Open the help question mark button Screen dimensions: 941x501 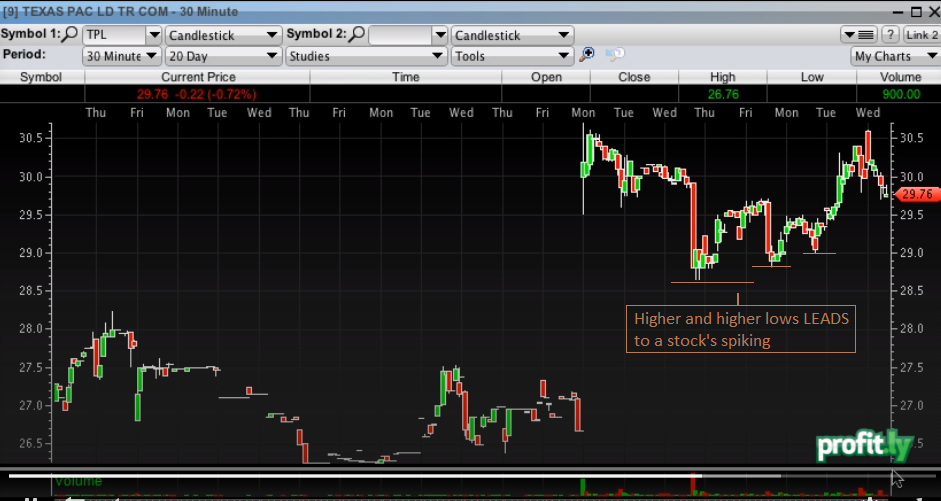tap(891, 35)
